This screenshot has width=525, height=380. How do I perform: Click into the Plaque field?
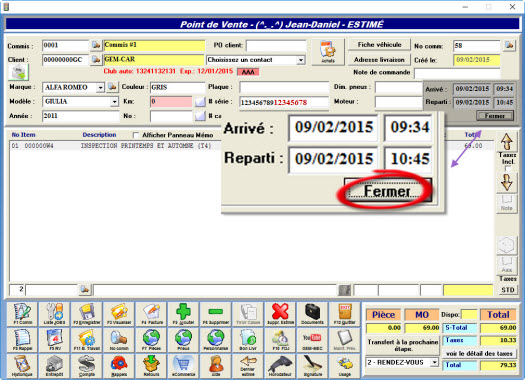284,87
